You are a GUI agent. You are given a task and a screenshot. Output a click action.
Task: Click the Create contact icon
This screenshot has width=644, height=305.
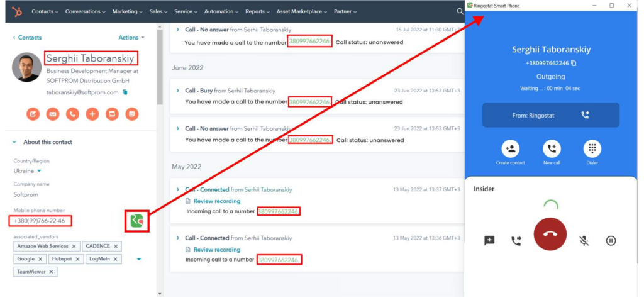coord(511,148)
